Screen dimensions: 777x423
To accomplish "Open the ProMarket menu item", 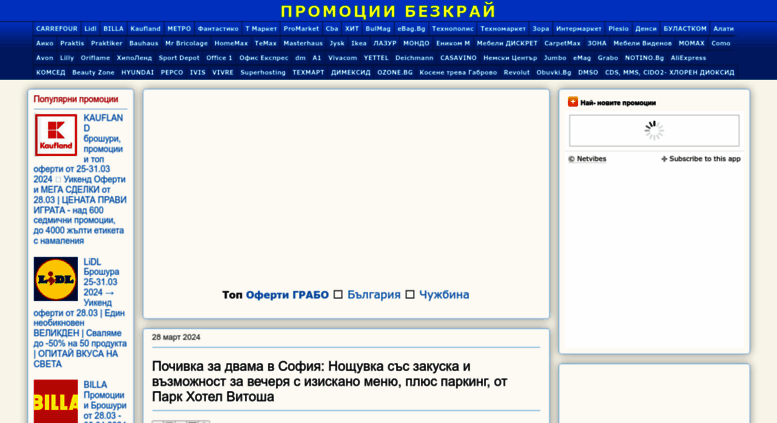I will pos(301,29).
